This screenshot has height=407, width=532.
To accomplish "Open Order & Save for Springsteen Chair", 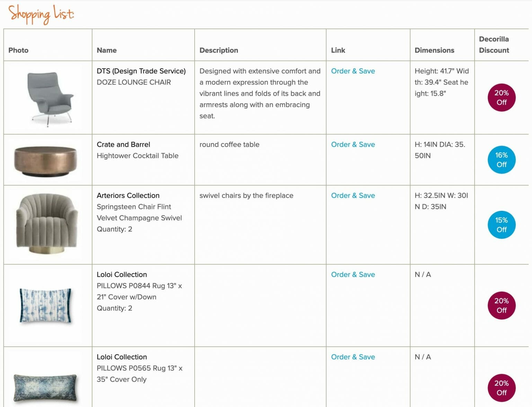I will point(353,196).
